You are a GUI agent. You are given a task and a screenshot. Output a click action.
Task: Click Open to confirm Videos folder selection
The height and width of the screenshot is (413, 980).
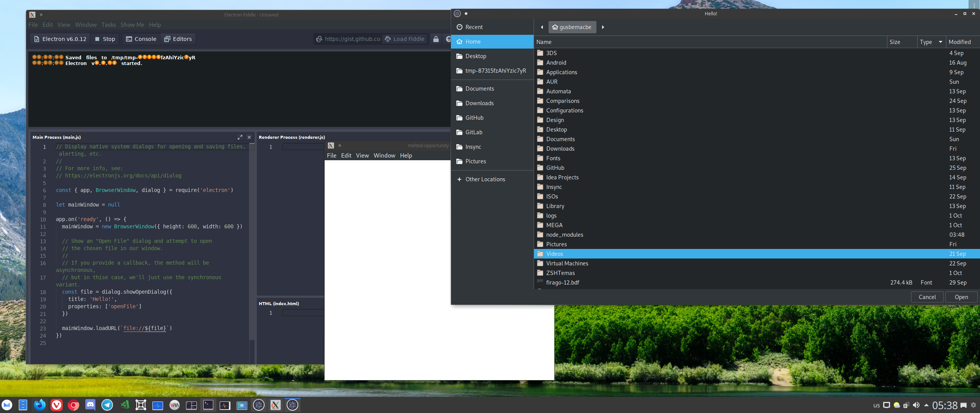[961, 297]
